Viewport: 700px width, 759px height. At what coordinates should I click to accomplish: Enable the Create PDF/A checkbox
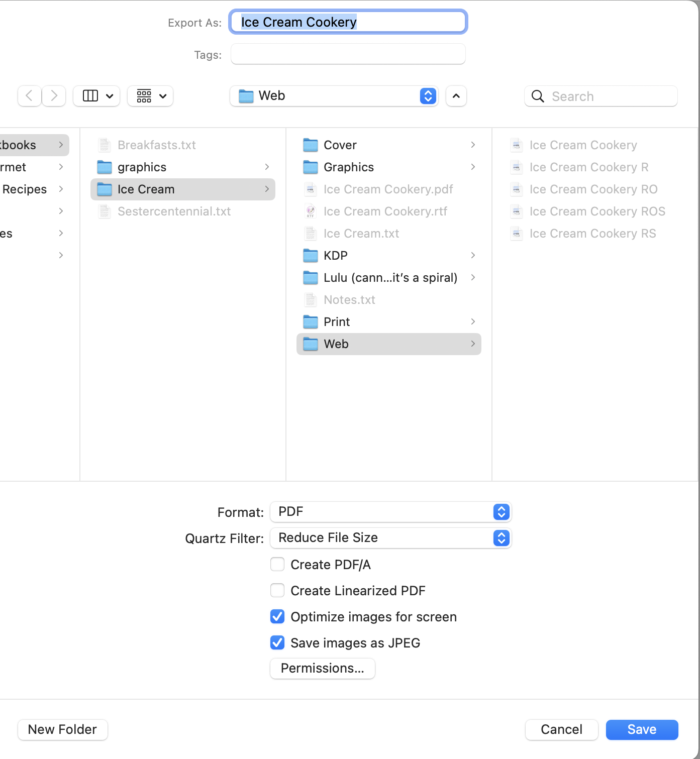277,565
